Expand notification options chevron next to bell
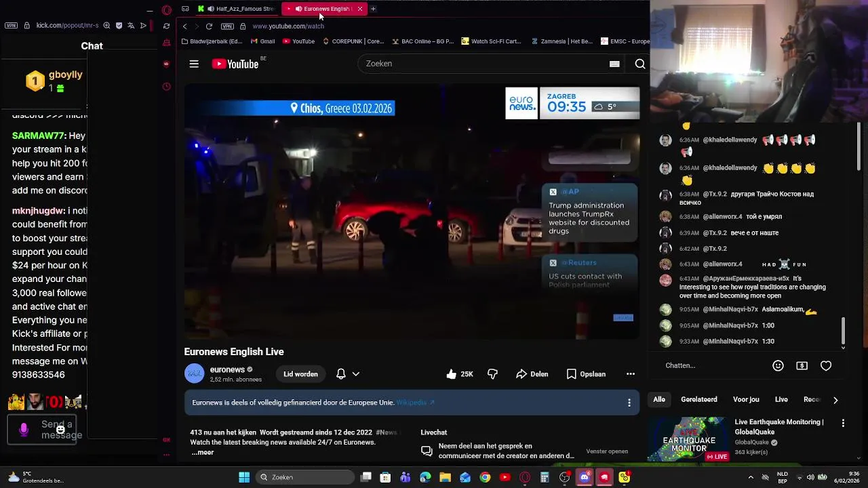The width and height of the screenshot is (868, 488). tap(355, 374)
